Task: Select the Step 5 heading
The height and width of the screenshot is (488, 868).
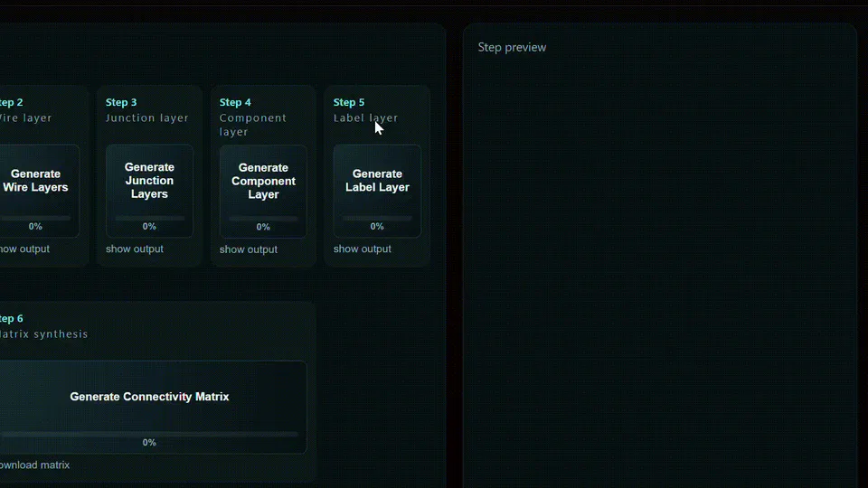Action: coord(349,102)
